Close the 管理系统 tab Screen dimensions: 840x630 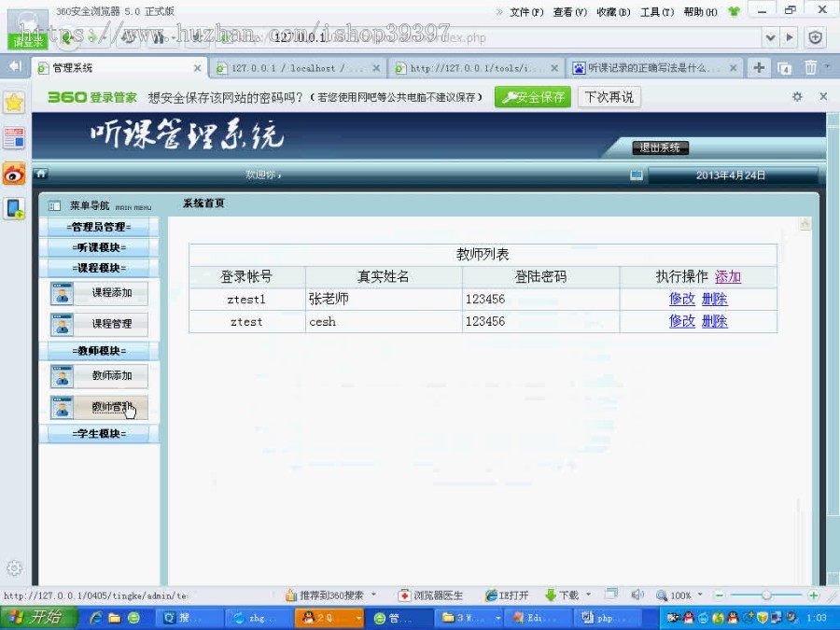coord(197,68)
